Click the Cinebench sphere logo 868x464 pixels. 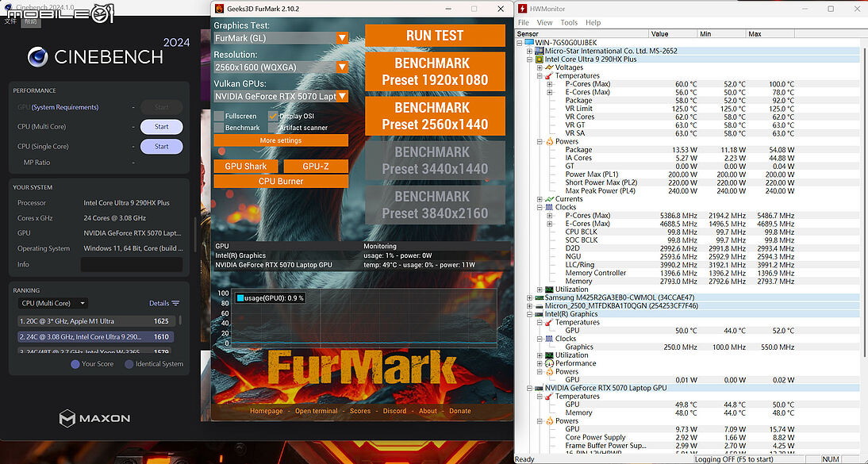click(x=37, y=56)
